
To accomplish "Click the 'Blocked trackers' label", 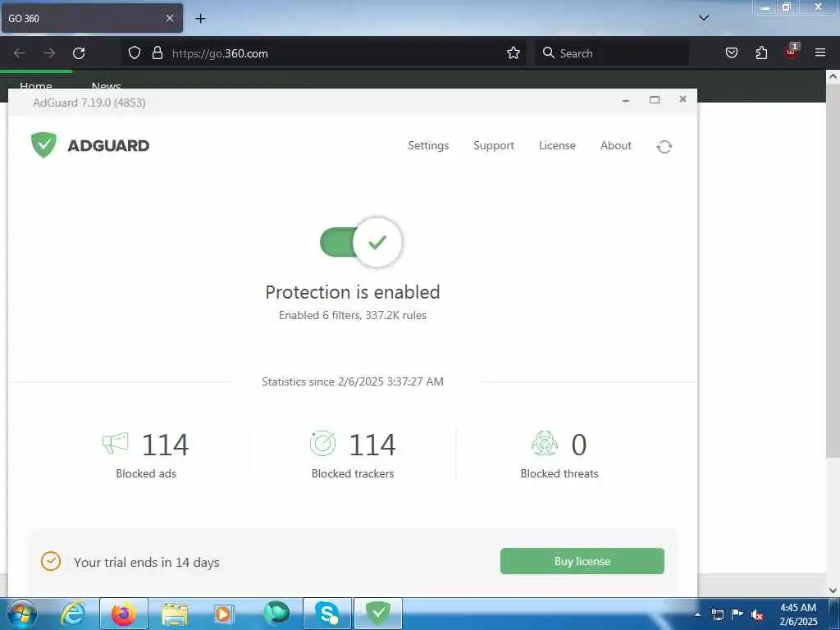I will coord(353,473).
